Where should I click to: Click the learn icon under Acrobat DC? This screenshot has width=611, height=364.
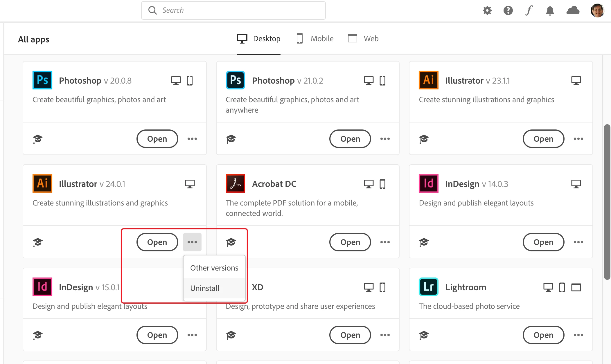click(231, 242)
